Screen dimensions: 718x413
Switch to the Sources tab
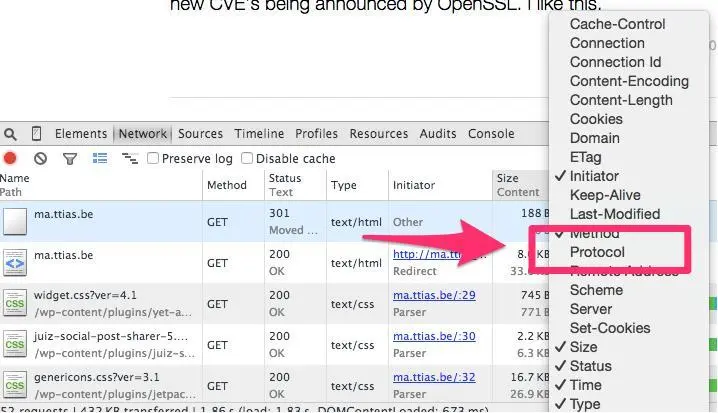click(x=200, y=134)
